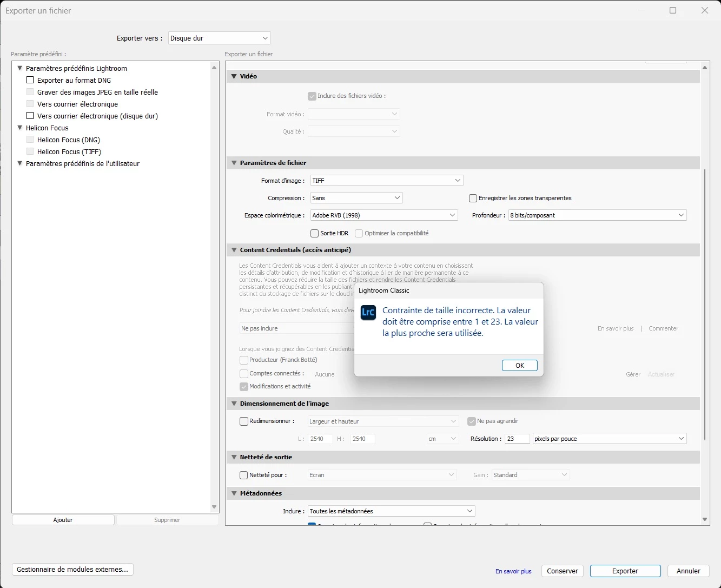721x588 pixels.
Task: Click OK in the Lightroom Classic dialog
Action: point(520,366)
